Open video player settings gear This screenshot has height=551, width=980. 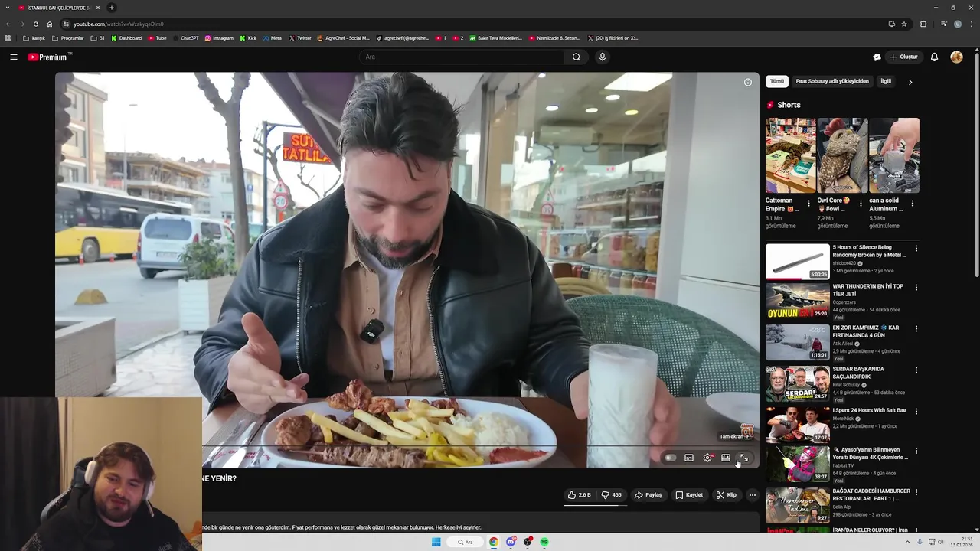tap(707, 458)
